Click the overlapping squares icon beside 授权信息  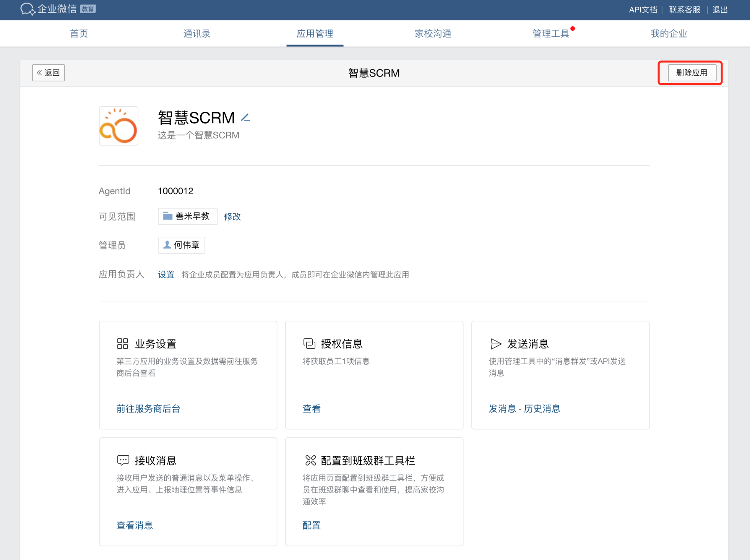pyautogui.click(x=309, y=344)
